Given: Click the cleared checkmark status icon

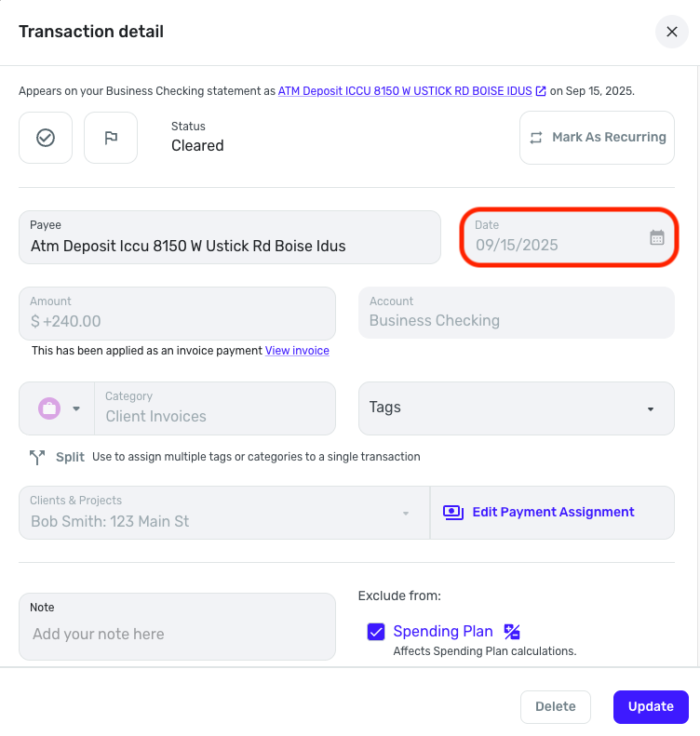Looking at the screenshot, I should click(46, 138).
